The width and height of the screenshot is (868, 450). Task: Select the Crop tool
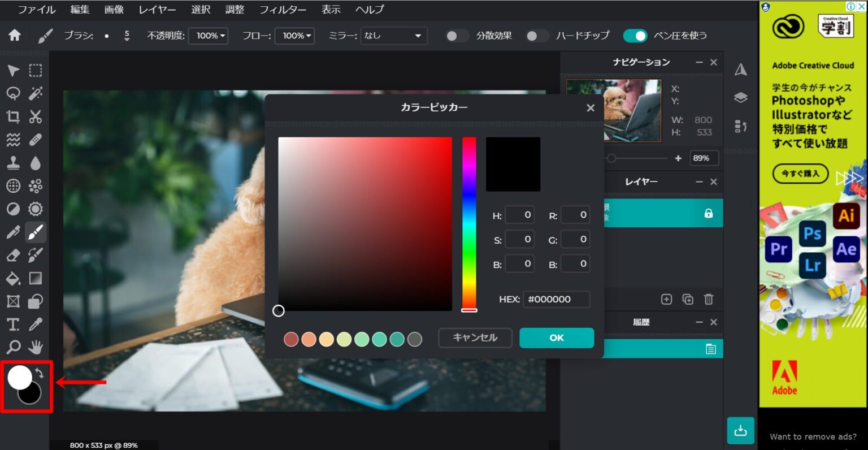(14, 117)
